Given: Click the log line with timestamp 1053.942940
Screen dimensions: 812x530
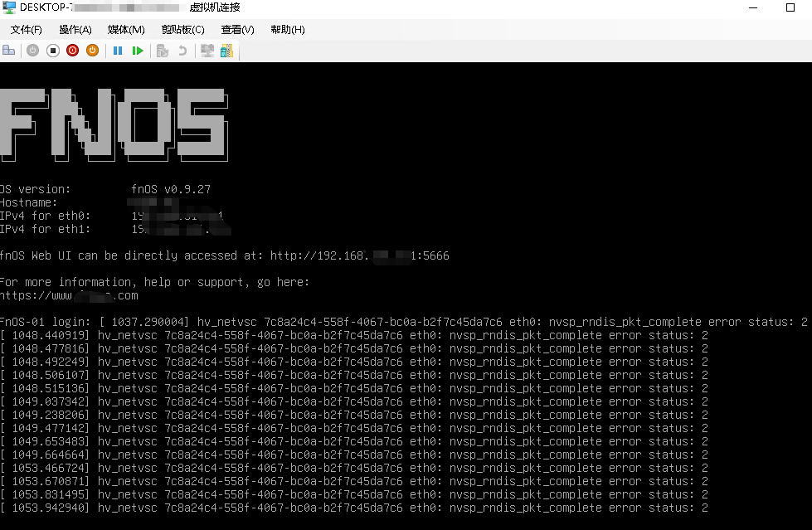Looking at the screenshot, I should 353,508.
